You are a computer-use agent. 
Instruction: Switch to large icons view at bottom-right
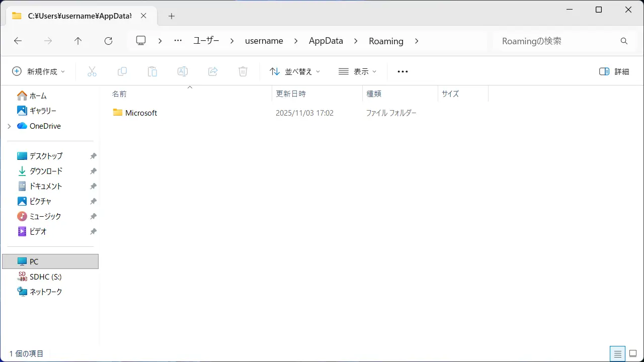pyautogui.click(x=633, y=353)
